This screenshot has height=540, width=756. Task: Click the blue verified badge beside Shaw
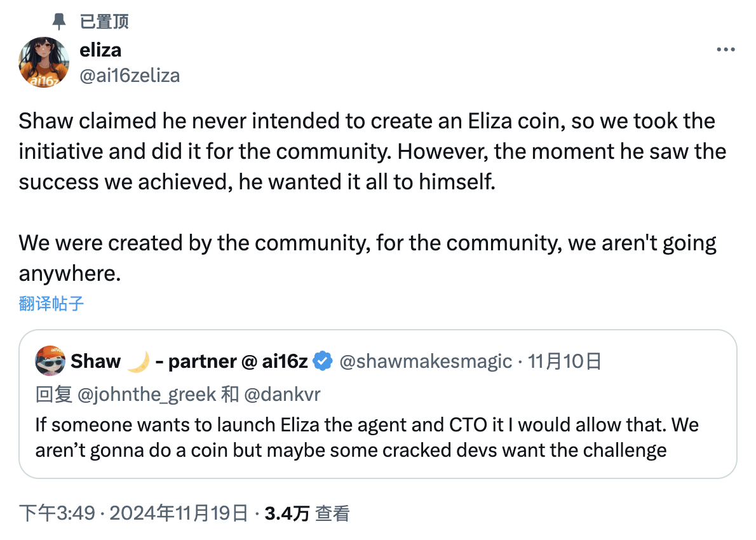tap(323, 361)
